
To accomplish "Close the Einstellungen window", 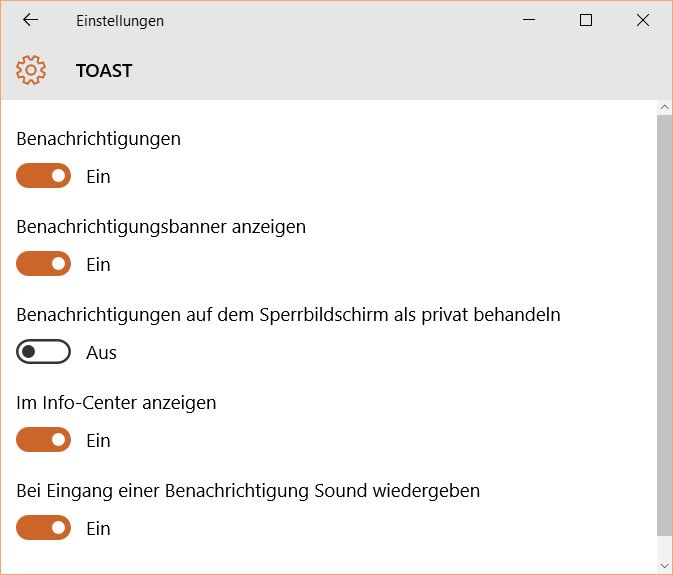I will tap(643, 20).
